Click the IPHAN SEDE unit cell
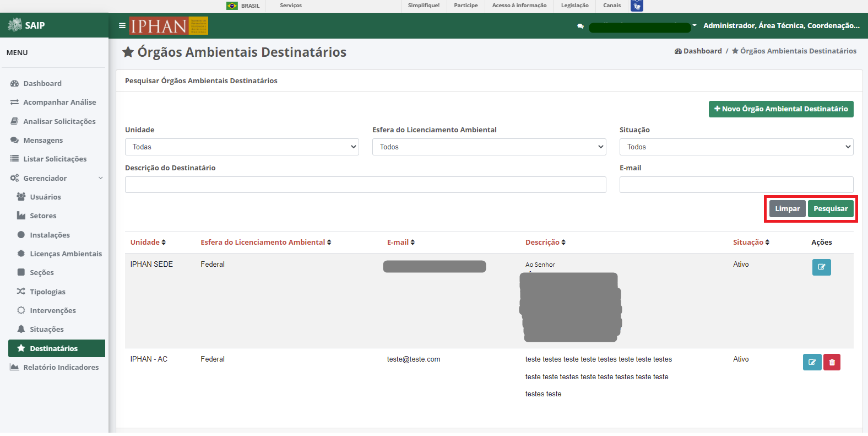Viewport: 868px width, 436px height. [x=151, y=265]
